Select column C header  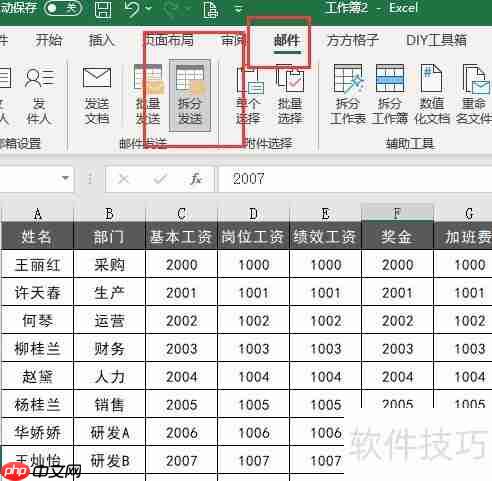coord(181,213)
